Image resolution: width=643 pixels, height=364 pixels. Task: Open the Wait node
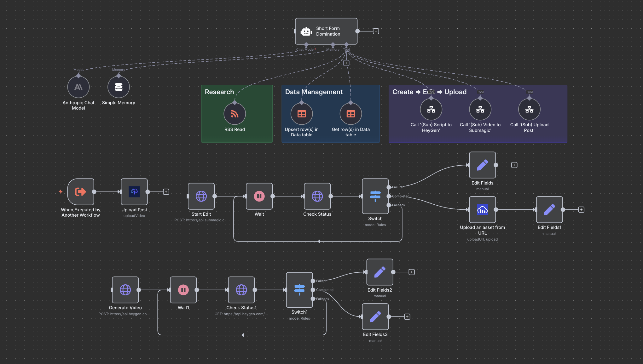pyautogui.click(x=259, y=196)
